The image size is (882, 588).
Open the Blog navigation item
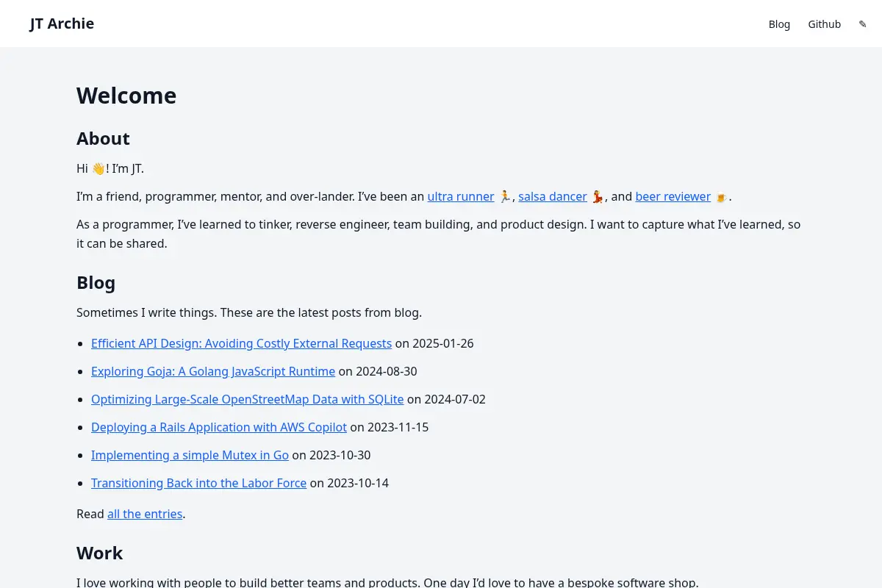tap(779, 24)
